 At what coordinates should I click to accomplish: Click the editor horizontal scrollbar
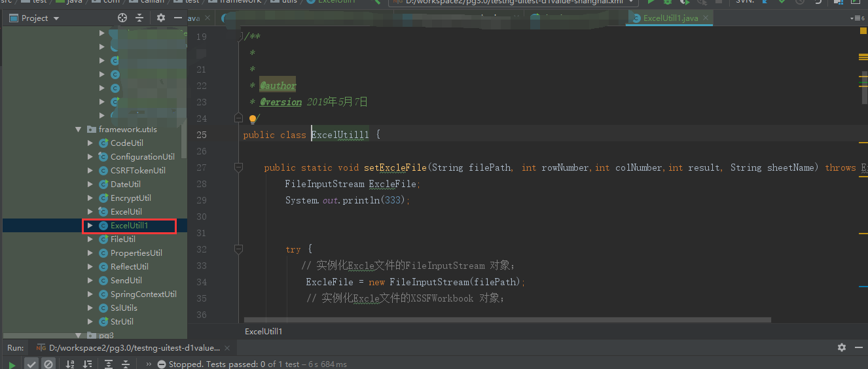coord(507,321)
